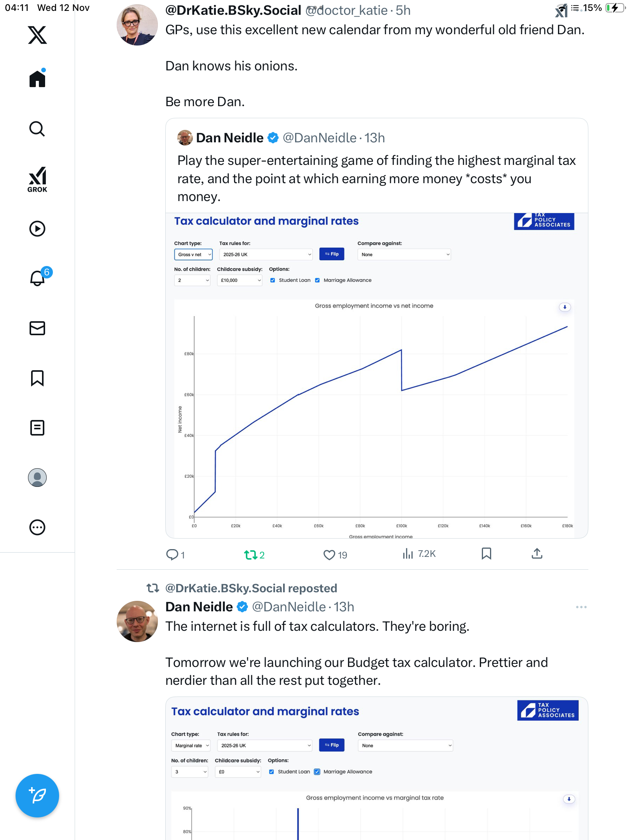Undo repost on DrKatie's post
Image resolution: width=630 pixels, height=840 pixels.
click(250, 555)
